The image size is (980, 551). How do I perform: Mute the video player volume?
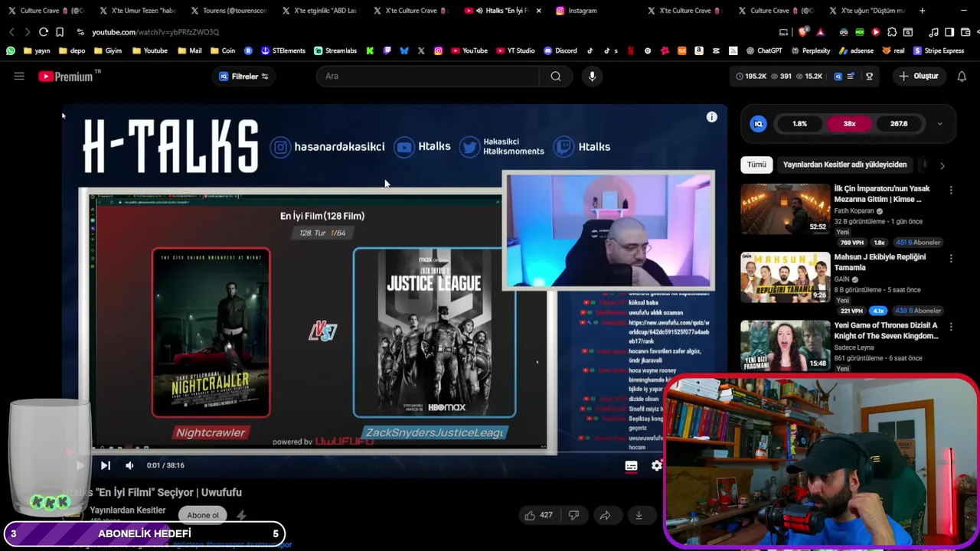129,465
